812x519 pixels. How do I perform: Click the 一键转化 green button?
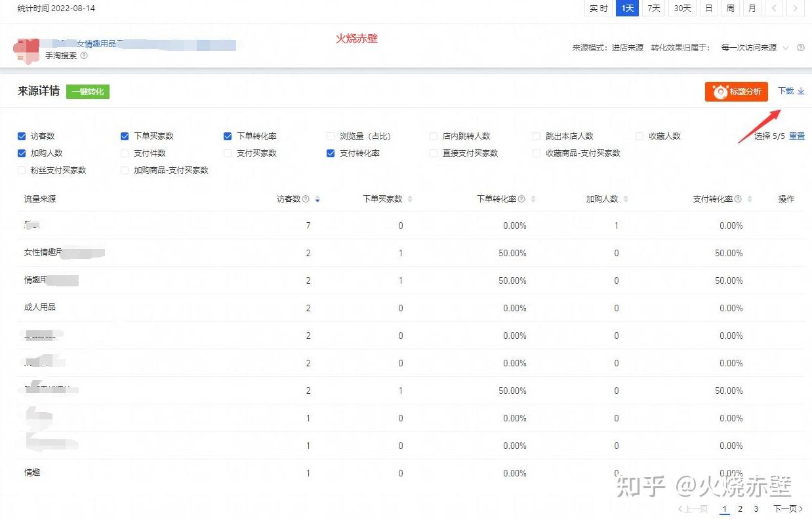[88, 92]
